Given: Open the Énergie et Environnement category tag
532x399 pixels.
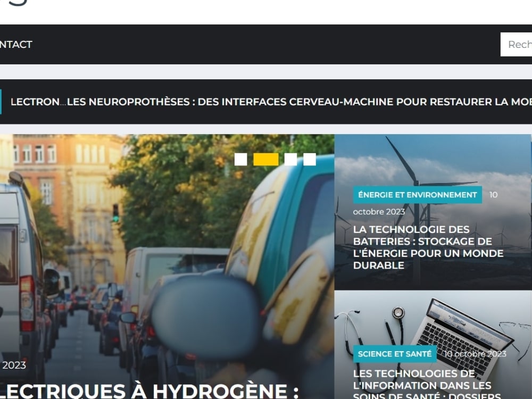Looking at the screenshot, I should tap(417, 195).
